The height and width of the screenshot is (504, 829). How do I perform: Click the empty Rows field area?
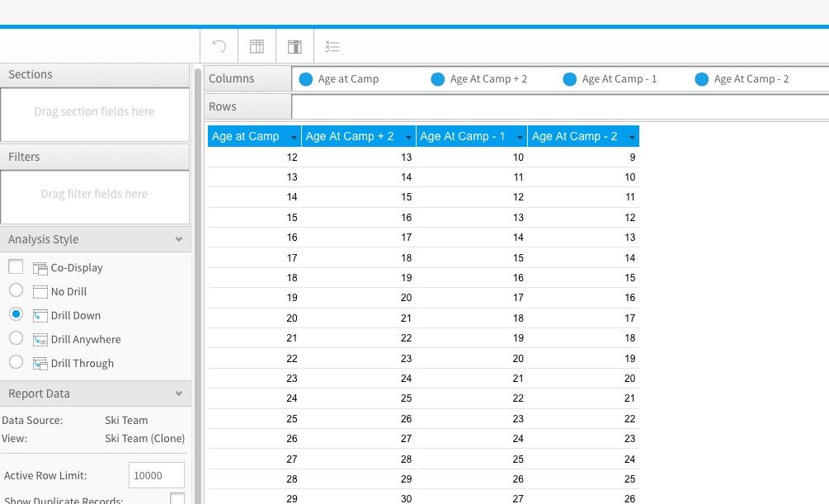click(560, 107)
